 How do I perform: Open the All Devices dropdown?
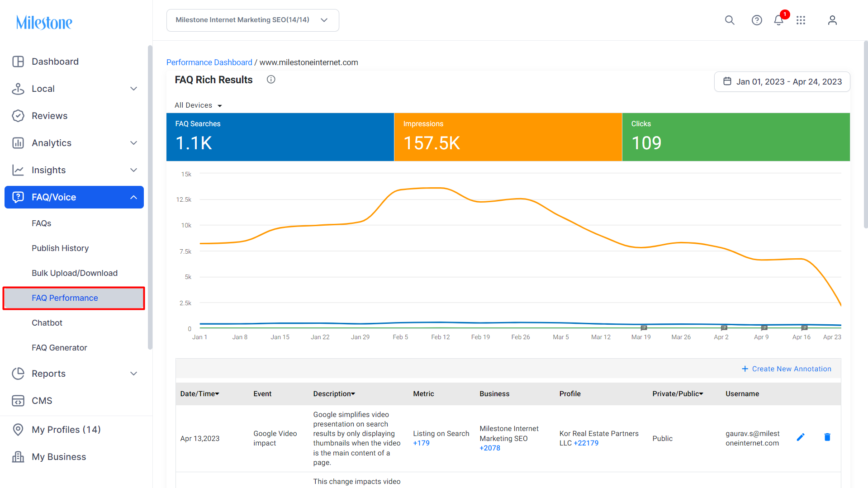(x=198, y=105)
